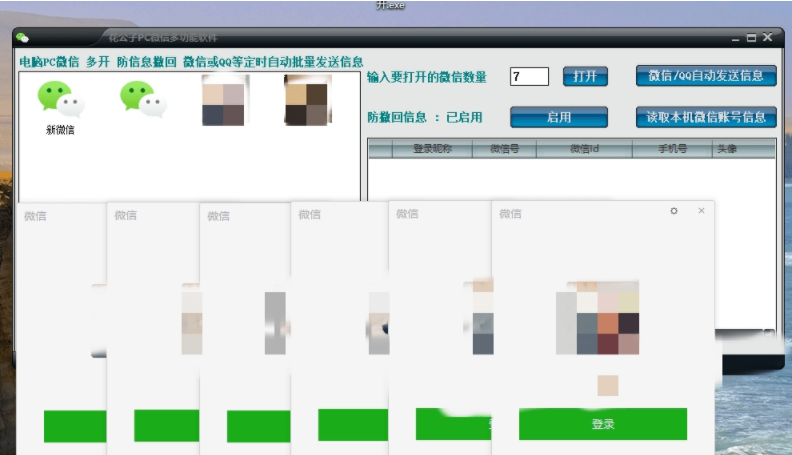The image size is (792, 455).
Task: Click the 打开 button
Action: pos(585,77)
